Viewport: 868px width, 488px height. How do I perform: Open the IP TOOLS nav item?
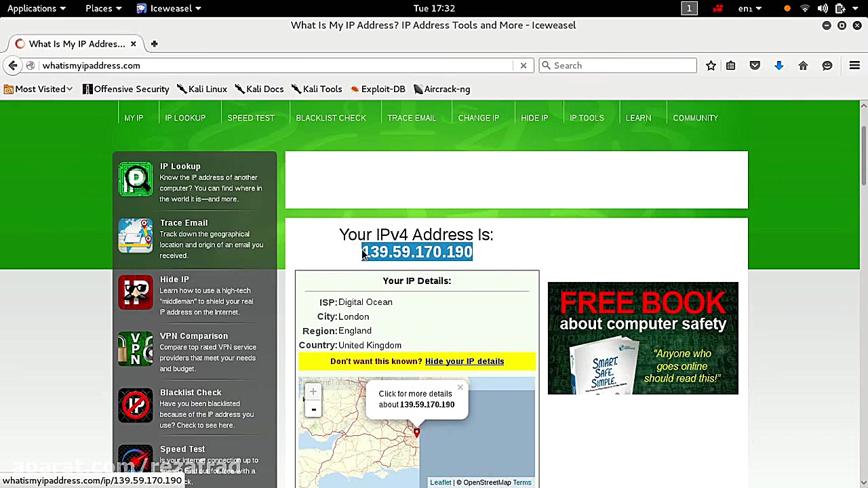click(x=587, y=118)
